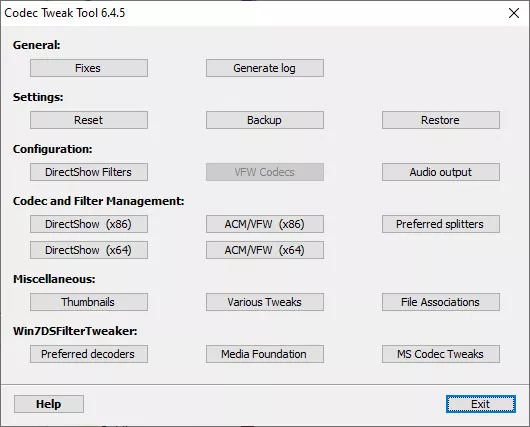
Task: Manage DirectShow (x86) filters
Action: click(x=89, y=224)
